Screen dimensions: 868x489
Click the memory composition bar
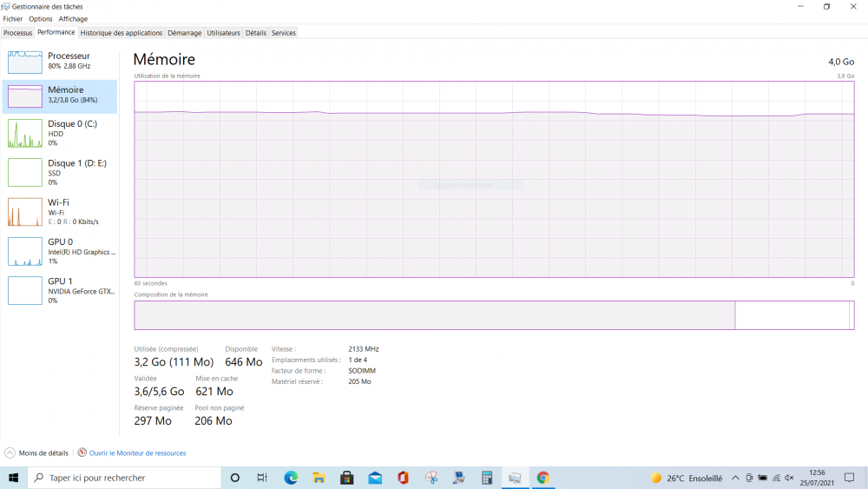point(494,315)
